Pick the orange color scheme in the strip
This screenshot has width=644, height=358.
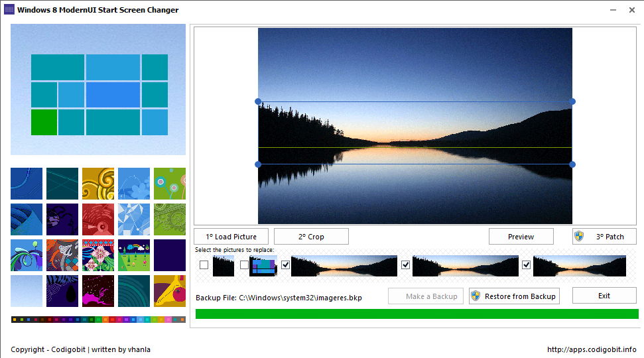[105, 320]
